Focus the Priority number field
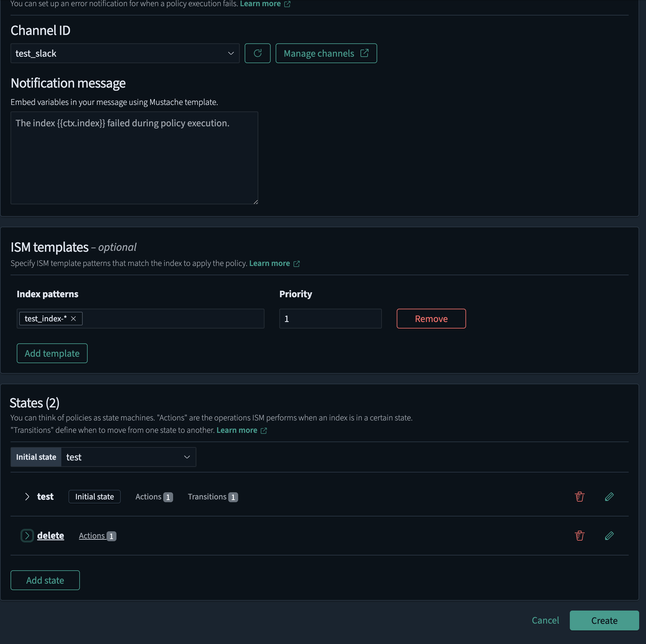 (x=330, y=319)
